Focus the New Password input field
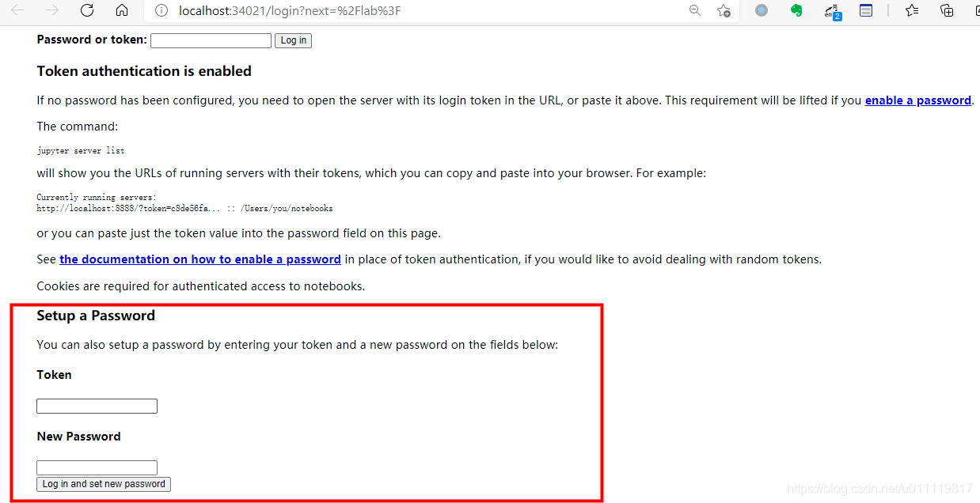 coord(97,467)
